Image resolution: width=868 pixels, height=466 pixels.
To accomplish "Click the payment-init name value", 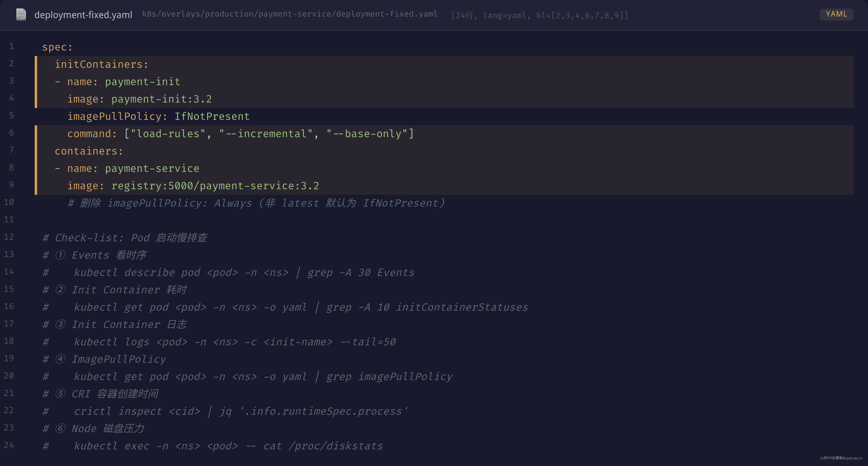I will (143, 82).
